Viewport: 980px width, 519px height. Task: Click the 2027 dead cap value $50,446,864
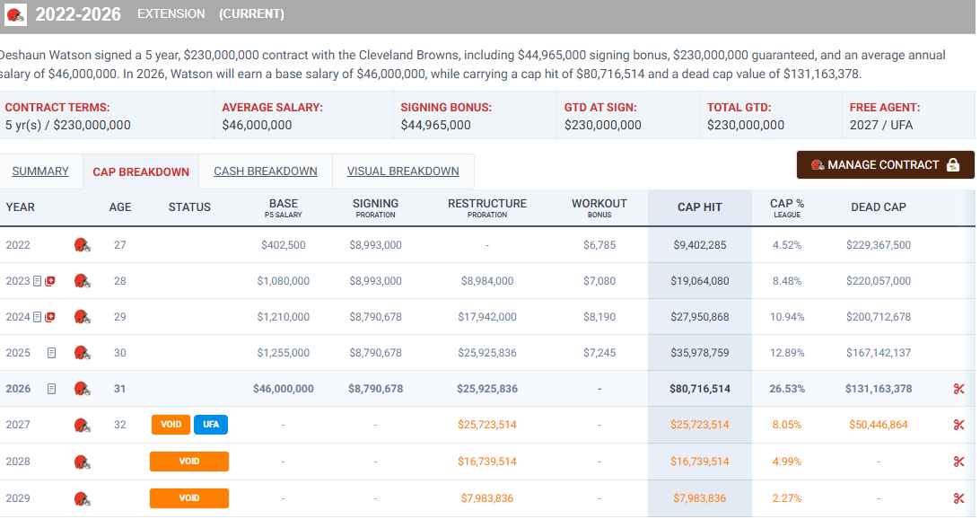pos(878,426)
